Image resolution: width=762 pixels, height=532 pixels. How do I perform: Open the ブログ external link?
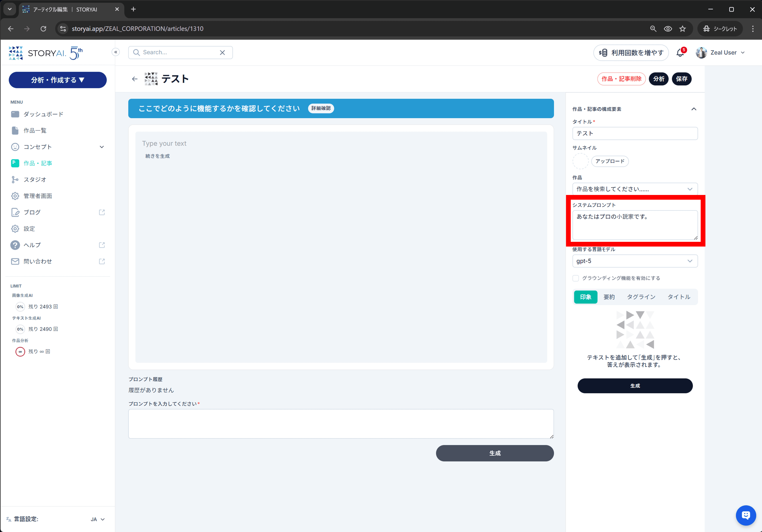[x=57, y=212]
